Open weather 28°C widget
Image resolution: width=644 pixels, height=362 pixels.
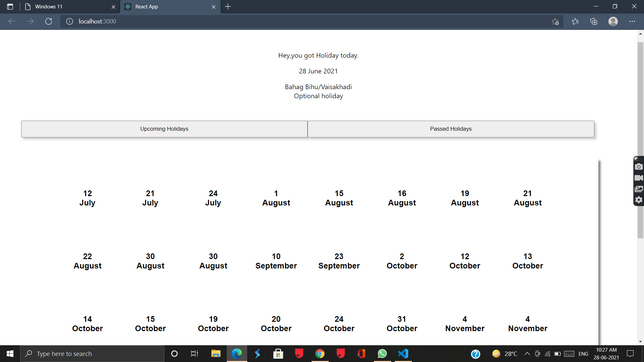(x=505, y=354)
